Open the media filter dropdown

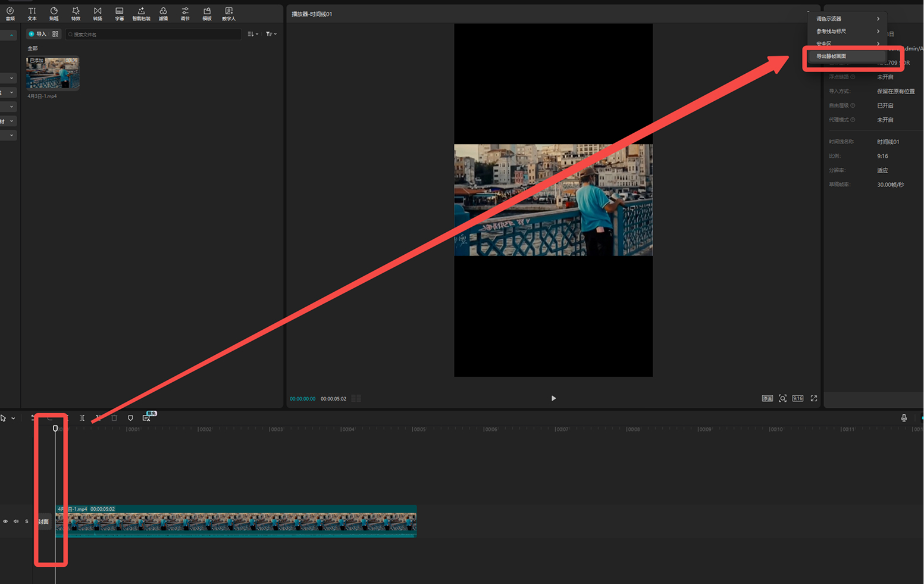pyautogui.click(x=271, y=35)
